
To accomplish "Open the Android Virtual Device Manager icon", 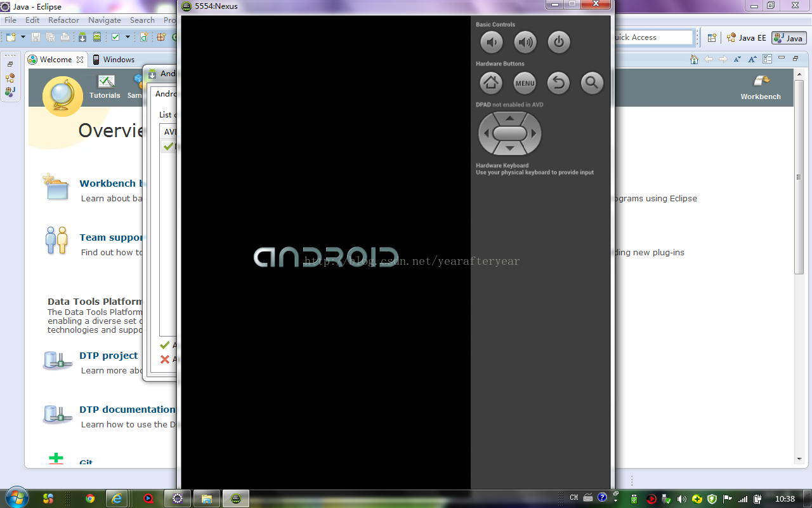I will coord(96,37).
